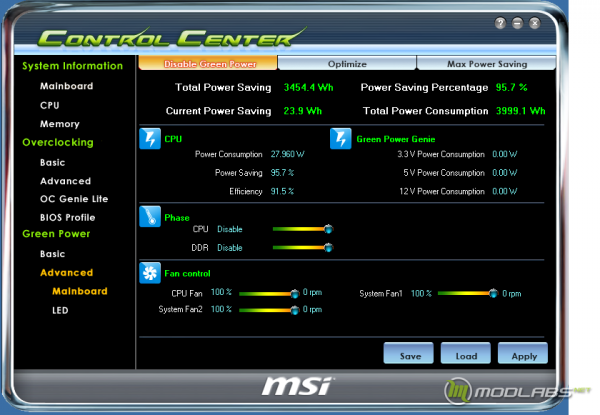Open Basic under Overclocking

52,163
